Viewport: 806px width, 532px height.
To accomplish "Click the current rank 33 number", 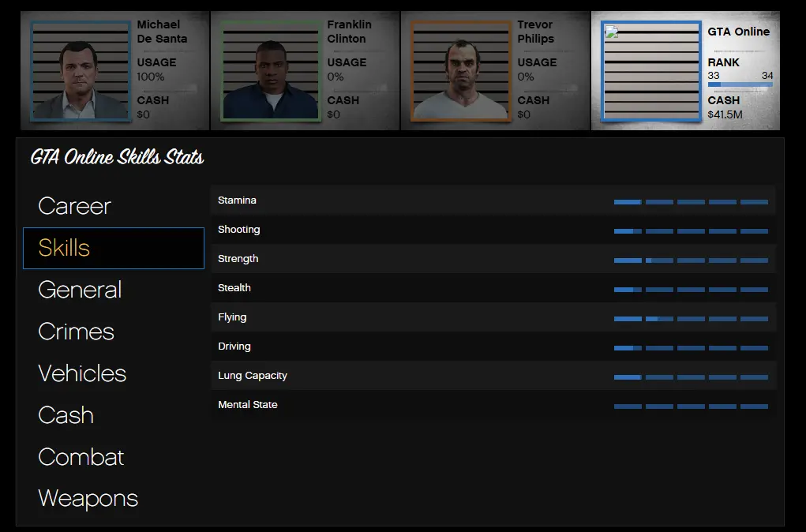I will (714, 76).
